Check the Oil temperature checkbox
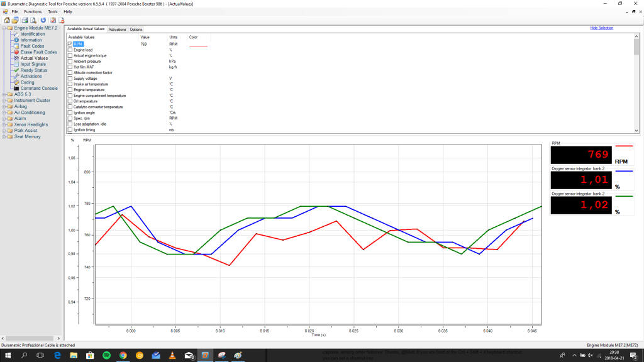Screen dimensions: 644x362 (70, 101)
